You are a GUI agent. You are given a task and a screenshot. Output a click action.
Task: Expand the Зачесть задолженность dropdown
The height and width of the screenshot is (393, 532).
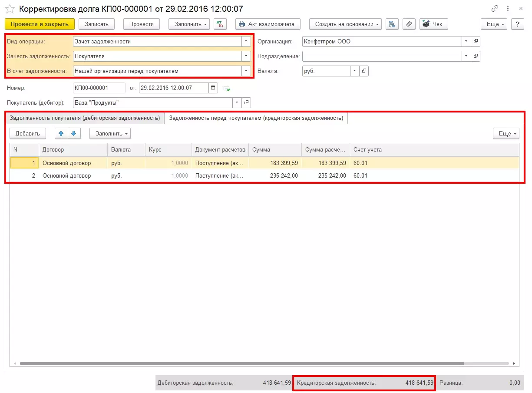[x=246, y=56]
